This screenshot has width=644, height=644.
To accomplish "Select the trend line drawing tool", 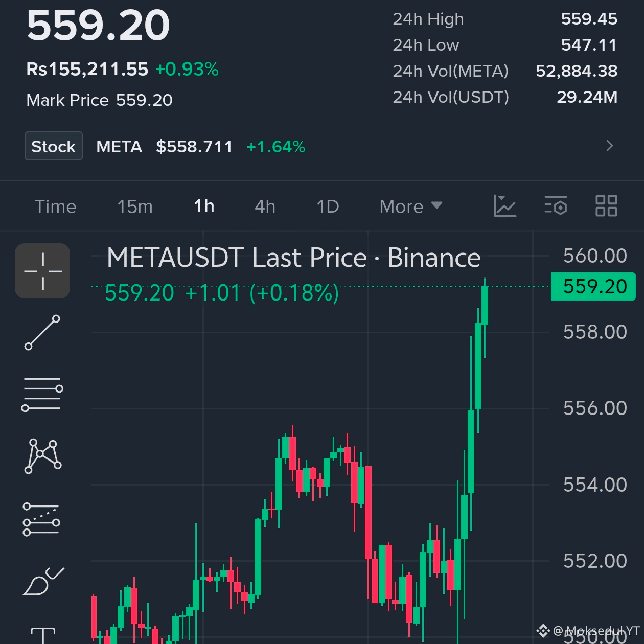I will click(x=42, y=333).
